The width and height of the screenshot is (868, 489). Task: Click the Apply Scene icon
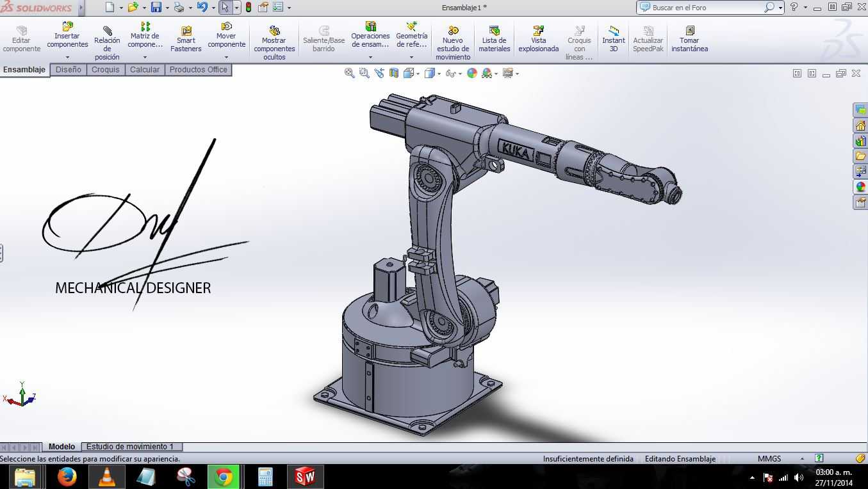click(x=487, y=73)
